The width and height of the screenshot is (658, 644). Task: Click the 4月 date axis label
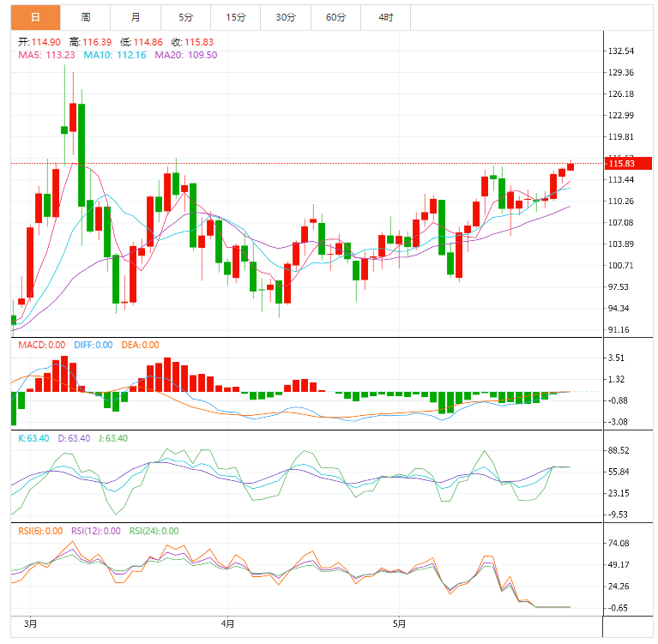227,624
